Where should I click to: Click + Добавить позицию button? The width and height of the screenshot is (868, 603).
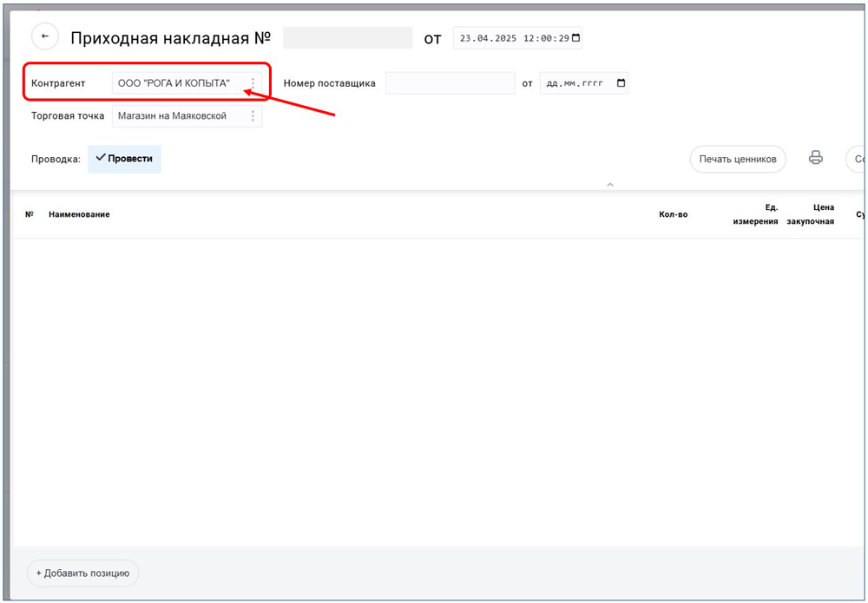point(83,574)
